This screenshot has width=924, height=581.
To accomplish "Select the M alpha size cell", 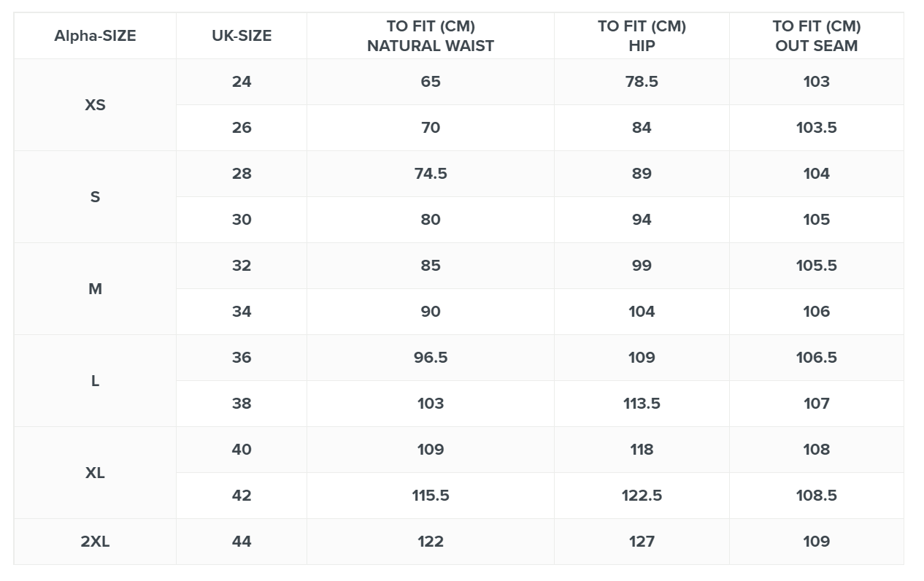I will point(95,288).
